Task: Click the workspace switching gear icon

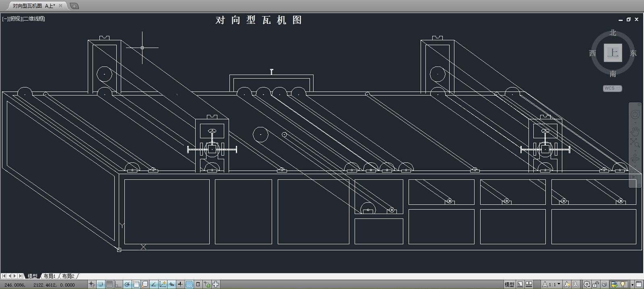Action: (587, 285)
